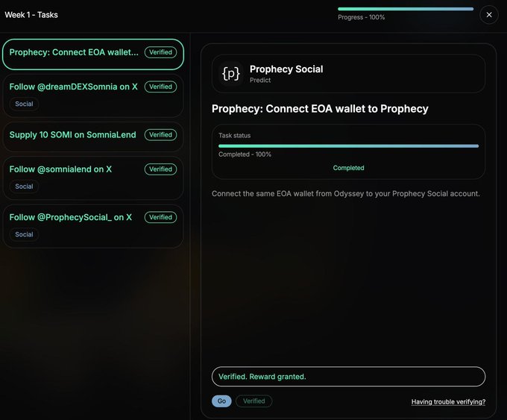Open Follow @ProphecySocial_ on X task
Image resolution: width=507 pixels, height=420 pixels.
tap(93, 226)
